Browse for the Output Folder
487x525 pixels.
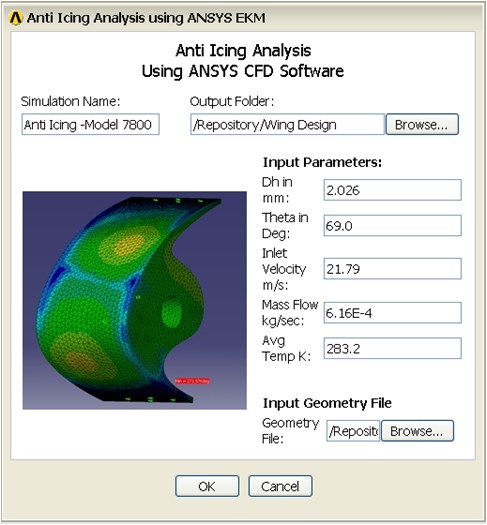pyautogui.click(x=422, y=125)
